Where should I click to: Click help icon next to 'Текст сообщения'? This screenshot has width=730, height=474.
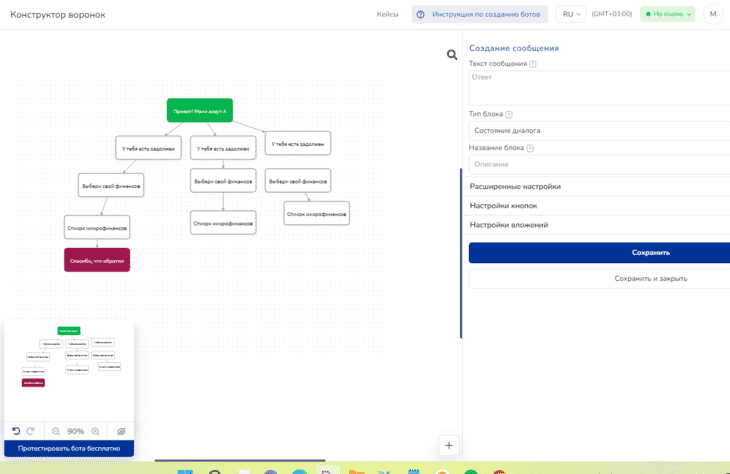click(x=533, y=64)
